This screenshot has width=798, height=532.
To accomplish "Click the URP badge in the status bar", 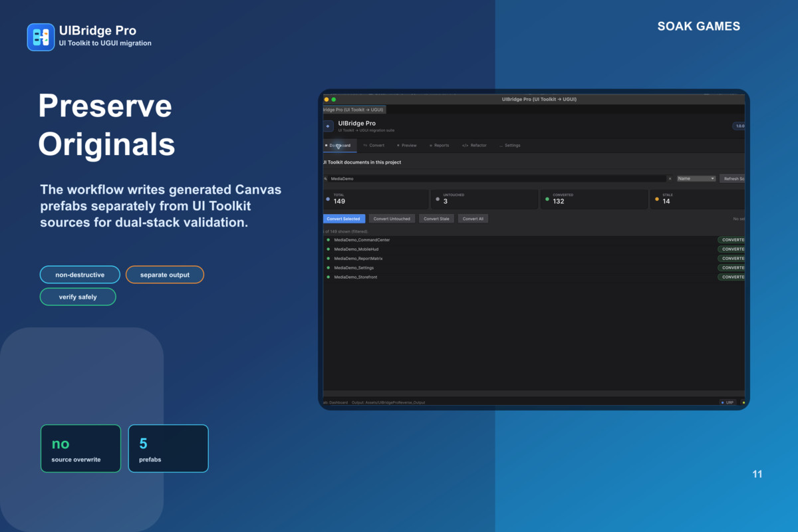I will click(x=728, y=402).
